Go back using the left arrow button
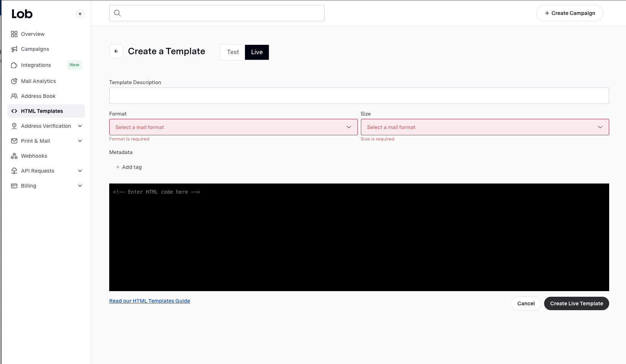 tap(116, 51)
